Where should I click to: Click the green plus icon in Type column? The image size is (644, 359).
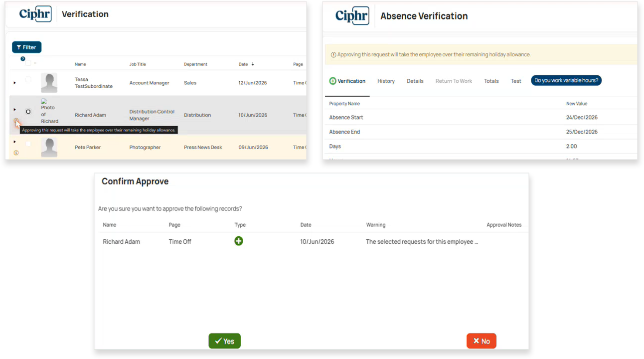click(239, 241)
